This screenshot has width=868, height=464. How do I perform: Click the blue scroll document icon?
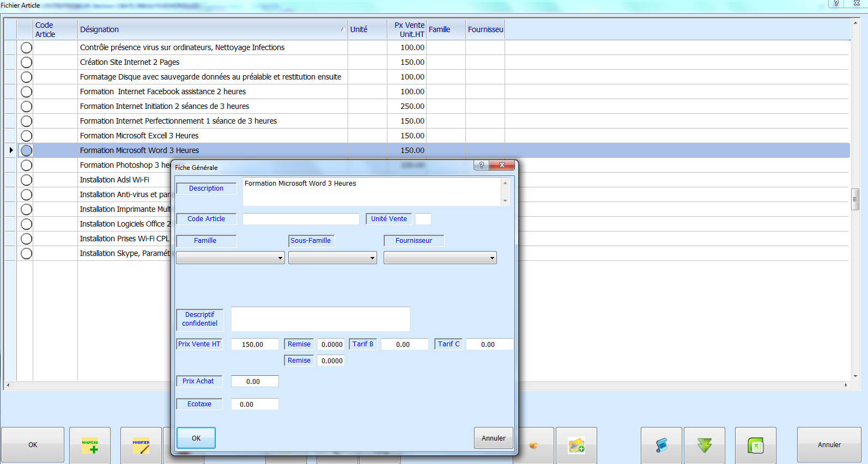[x=661, y=445]
